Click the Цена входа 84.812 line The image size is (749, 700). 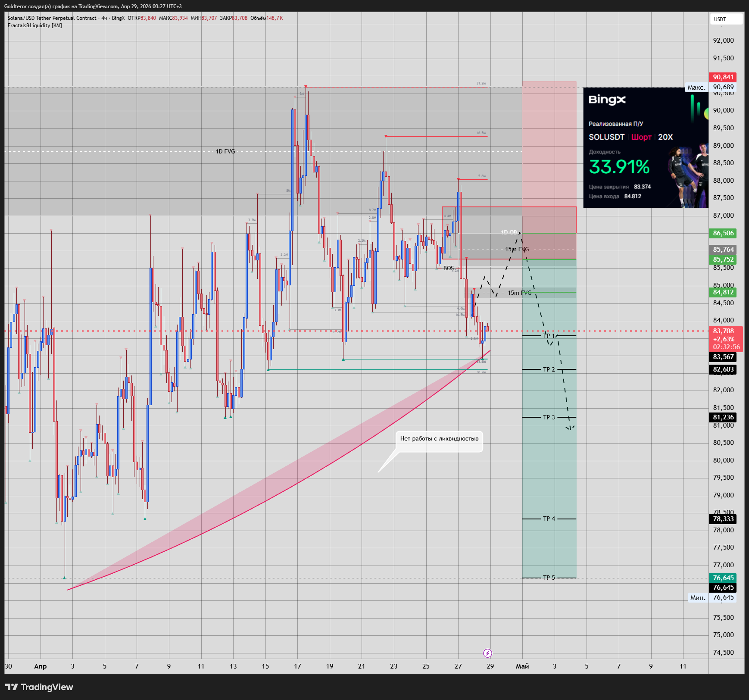pos(615,196)
